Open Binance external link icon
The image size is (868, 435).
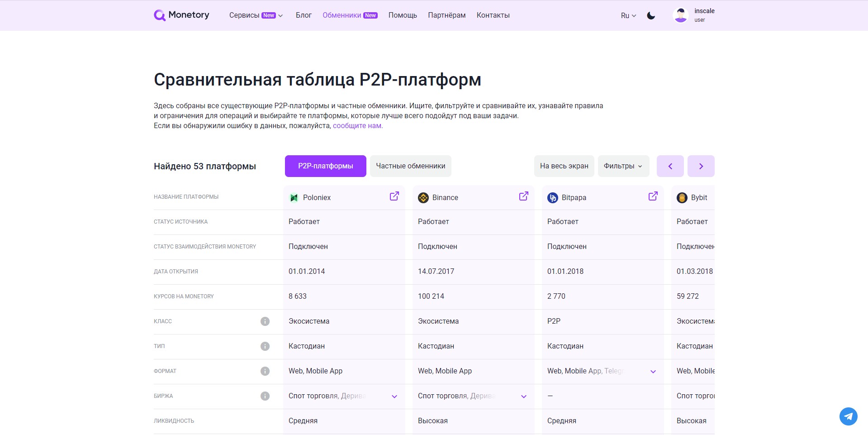click(x=524, y=196)
